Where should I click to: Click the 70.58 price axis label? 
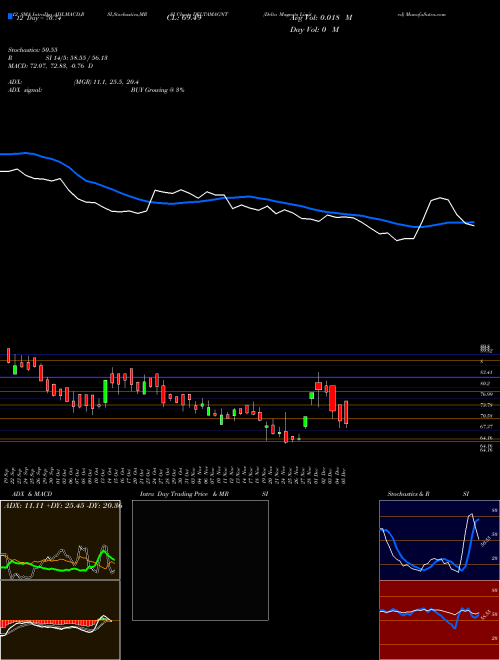[x=486, y=416]
